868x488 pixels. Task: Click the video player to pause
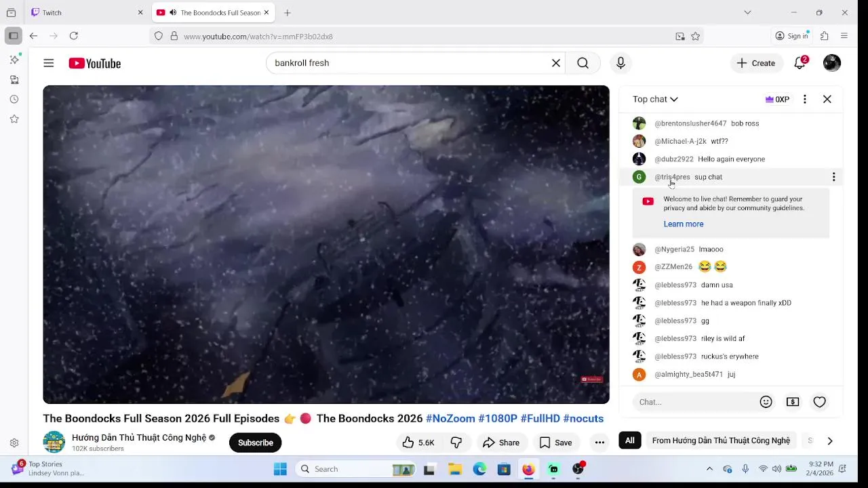(x=326, y=244)
